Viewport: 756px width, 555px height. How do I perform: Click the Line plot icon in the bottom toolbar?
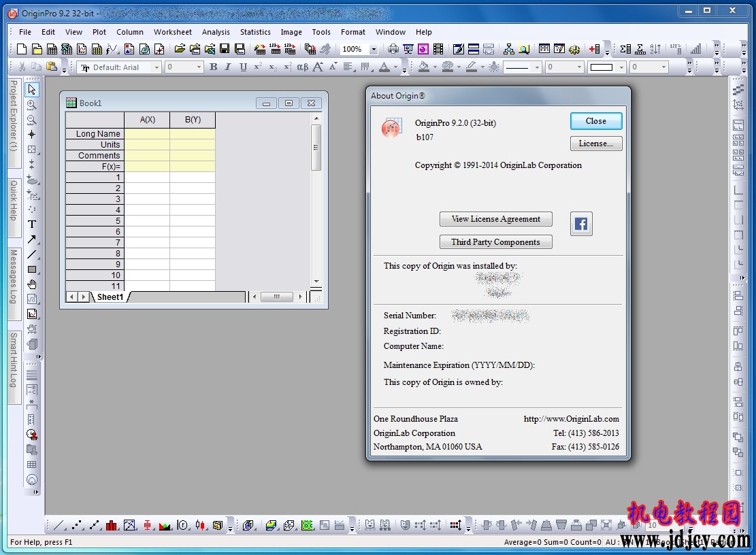(x=59, y=525)
